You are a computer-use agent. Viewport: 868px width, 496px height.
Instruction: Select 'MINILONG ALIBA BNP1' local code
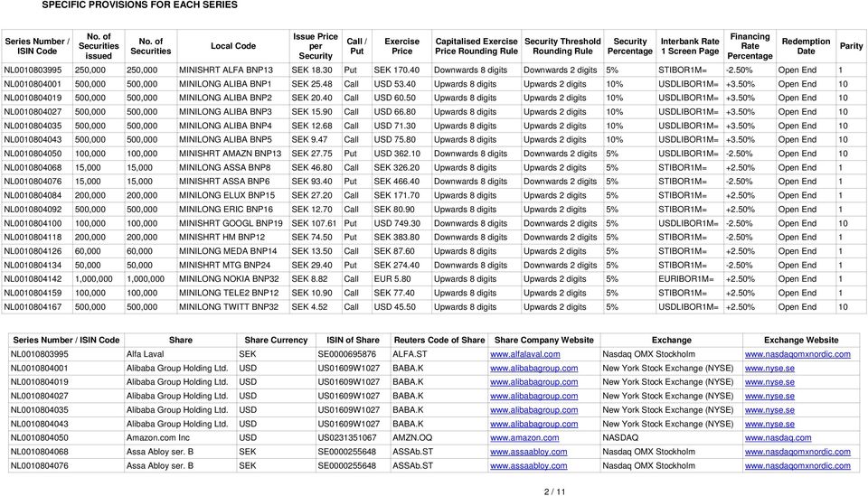click(225, 84)
